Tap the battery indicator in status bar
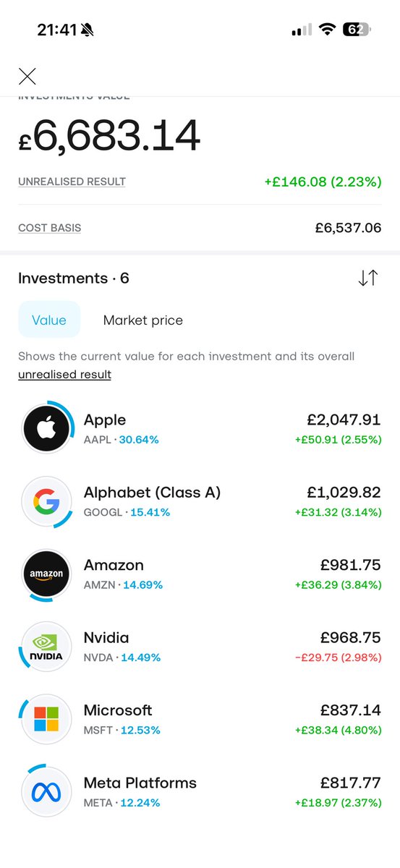 (357, 30)
